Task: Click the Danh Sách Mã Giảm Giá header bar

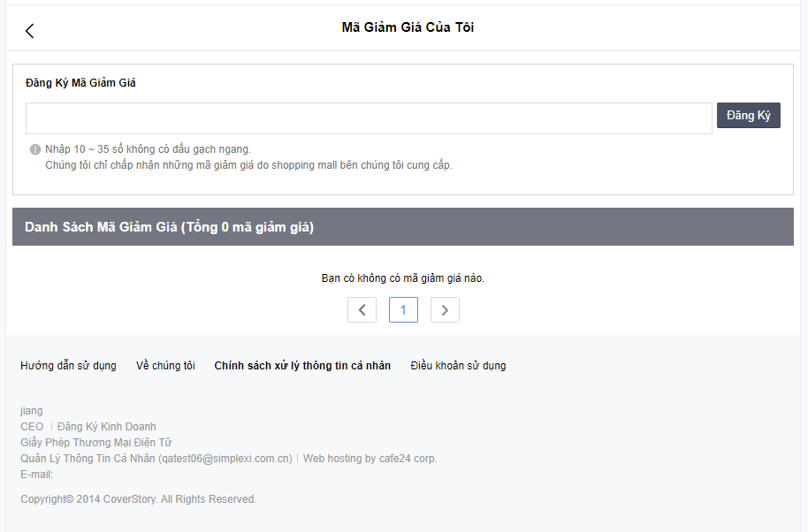Action: pyautogui.click(x=403, y=227)
